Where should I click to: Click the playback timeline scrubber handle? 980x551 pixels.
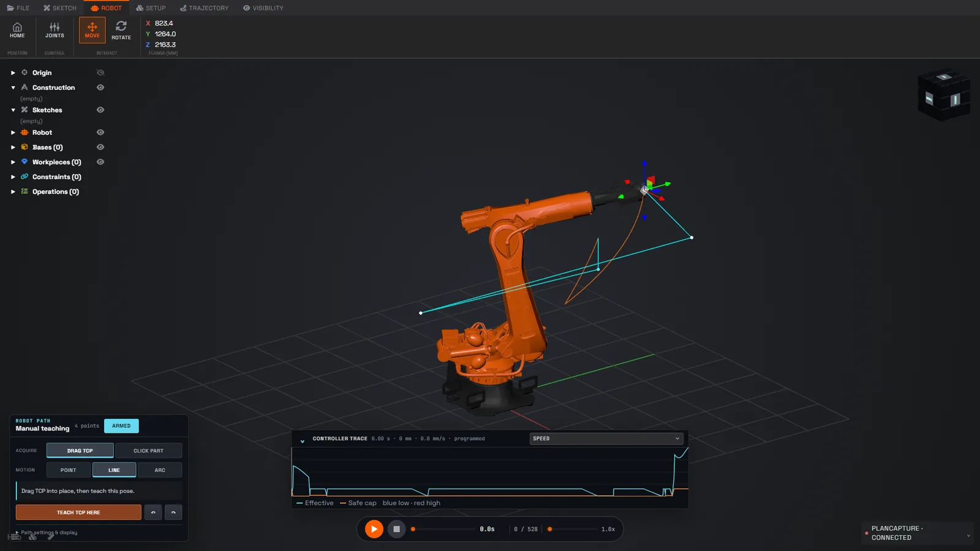(x=413, y=529)
